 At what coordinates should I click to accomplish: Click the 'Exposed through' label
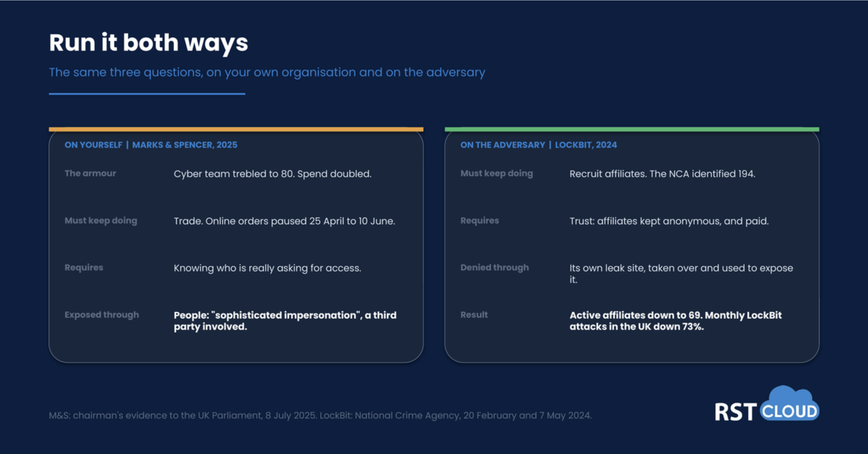102,315
